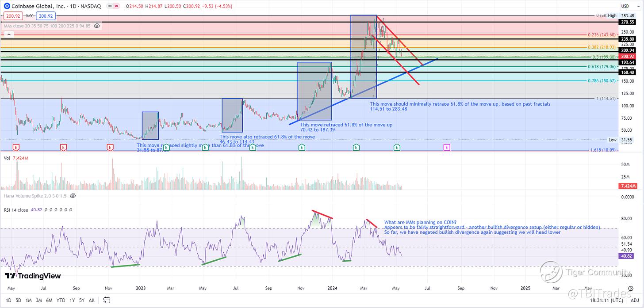Click the magenta future earnings marker
Viewport: 644px width, 308px height.
point(447,147)
